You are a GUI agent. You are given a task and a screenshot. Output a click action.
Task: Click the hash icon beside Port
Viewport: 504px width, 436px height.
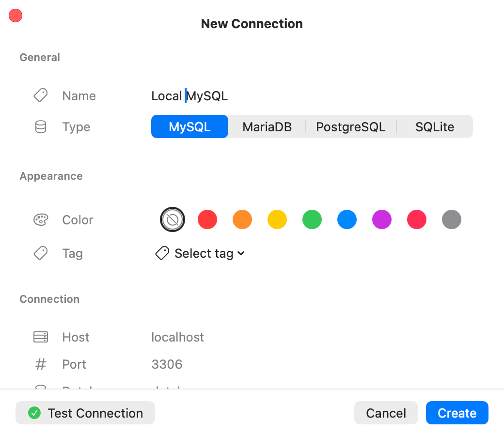point(41,364)
